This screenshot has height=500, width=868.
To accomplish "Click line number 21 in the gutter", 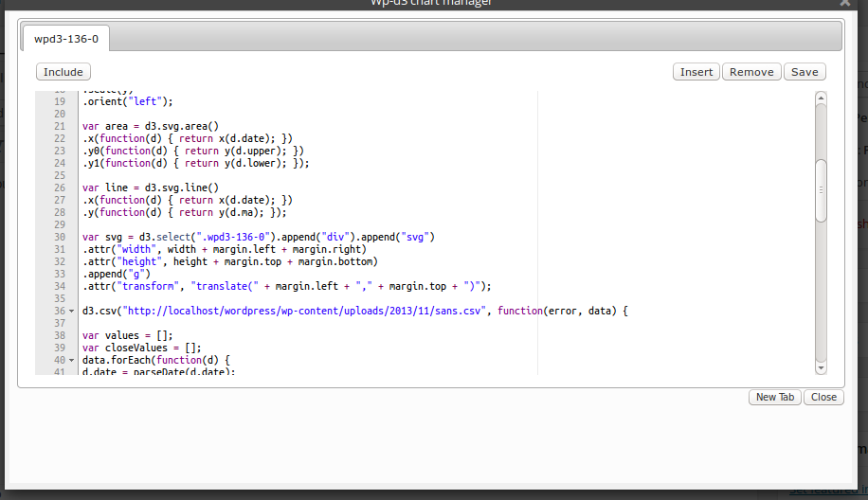I will pyautogui.click(x=59, y=126).
